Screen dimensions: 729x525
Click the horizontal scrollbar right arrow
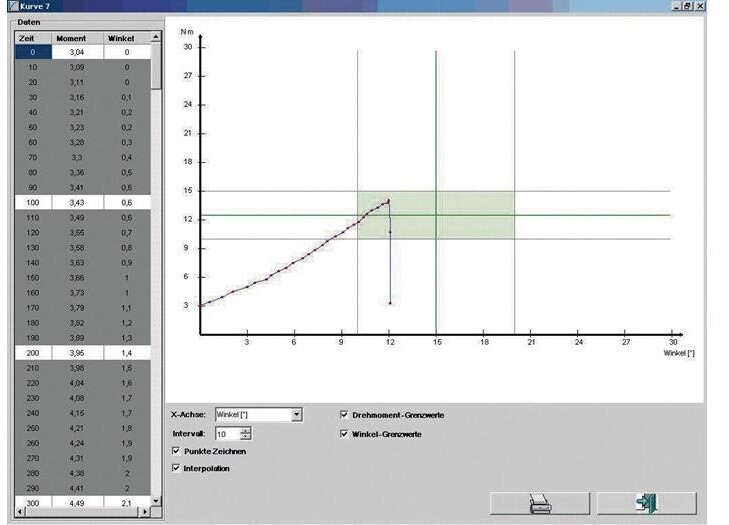click(x=144, y=512)
